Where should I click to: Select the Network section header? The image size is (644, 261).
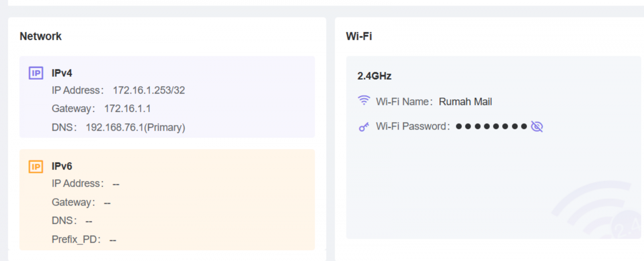click(40, 36)
